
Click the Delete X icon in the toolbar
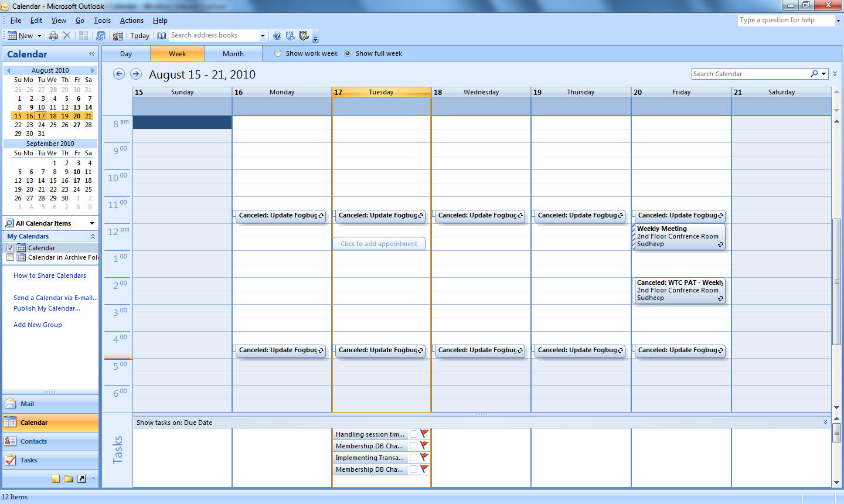click(x=67, y=36)
